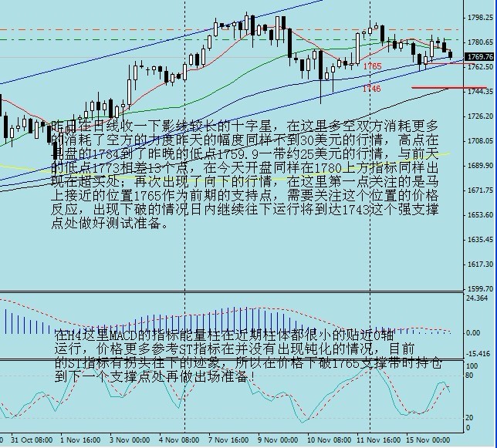Click the 31 Oct 08:00 date label

click(x=32, y=440)
